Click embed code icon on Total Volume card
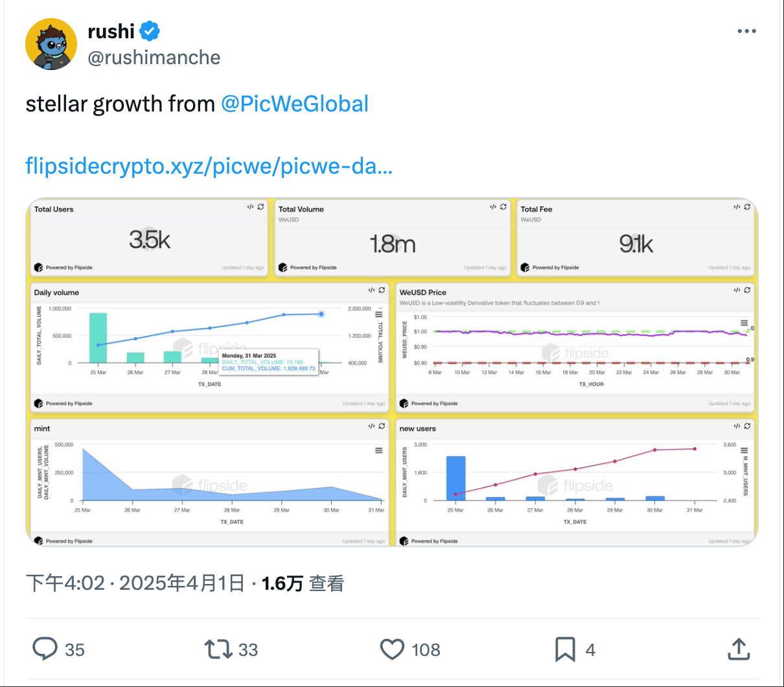Image resolution: width=784 pixels, height=687 pixels. tap(493, 207)
